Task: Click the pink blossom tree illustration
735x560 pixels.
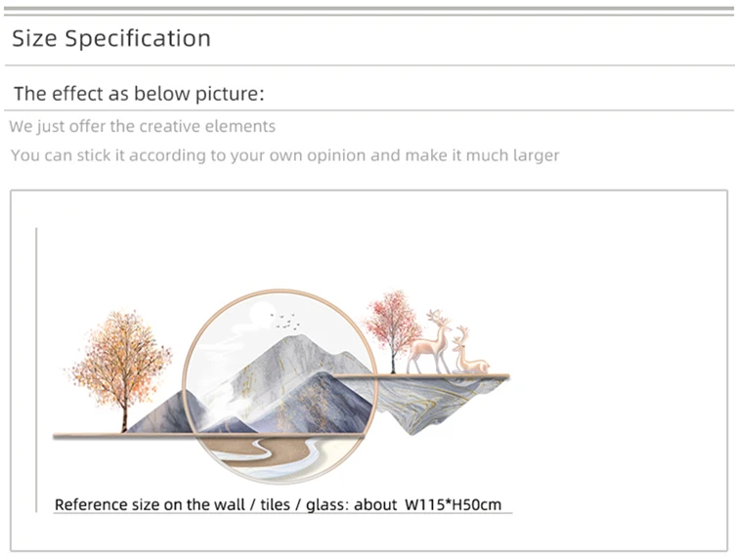Action: pos(393,330)
